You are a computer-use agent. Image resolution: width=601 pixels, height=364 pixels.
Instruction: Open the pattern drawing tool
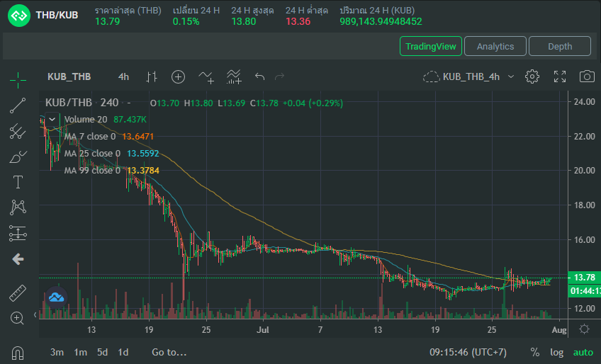(x=18, y=207)
